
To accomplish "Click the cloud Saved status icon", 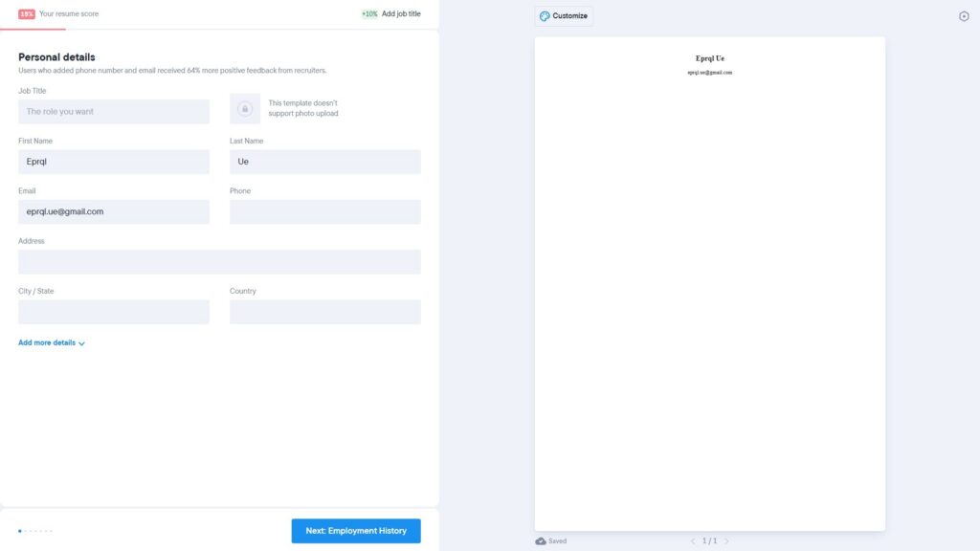I will click(541, 541).
